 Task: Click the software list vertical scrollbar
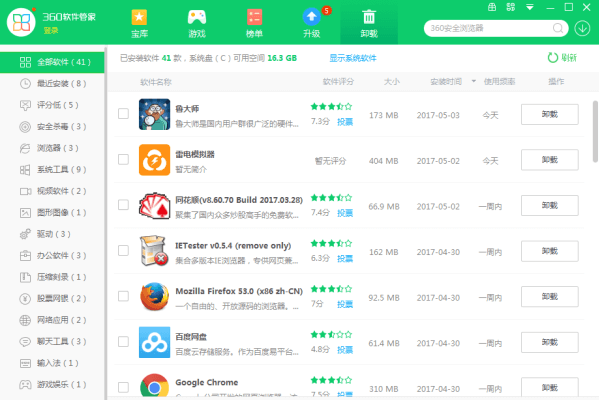tap(595, 131)
